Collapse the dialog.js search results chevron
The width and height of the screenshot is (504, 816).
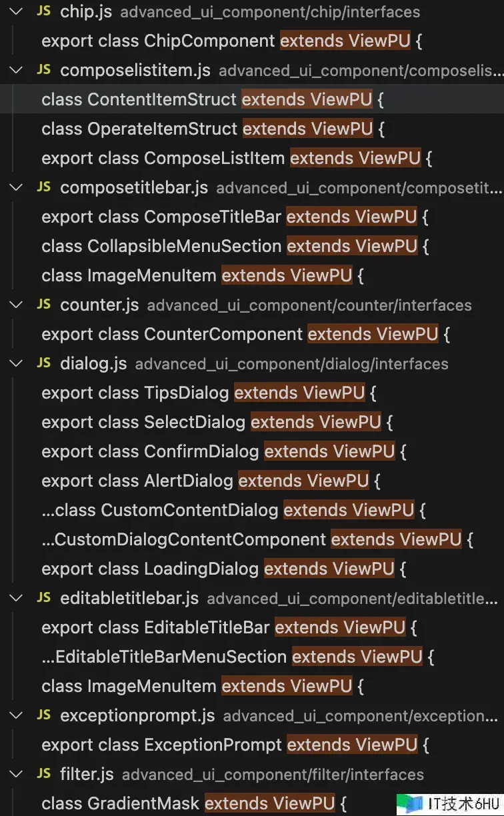15,363
